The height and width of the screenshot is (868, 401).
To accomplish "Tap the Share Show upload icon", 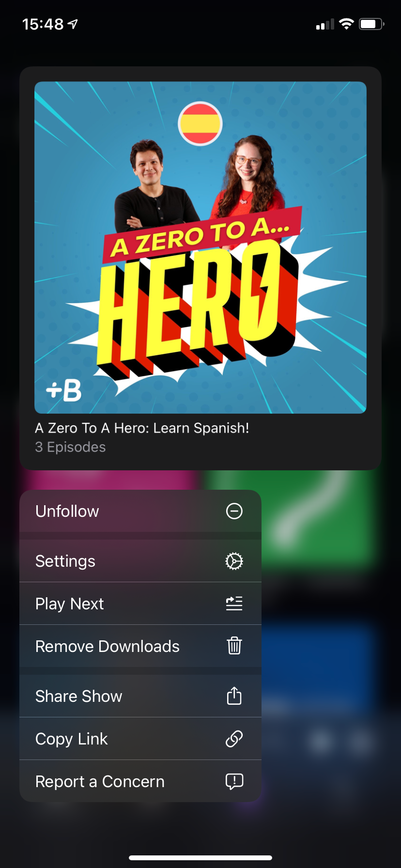I will [x=234, y=695].
